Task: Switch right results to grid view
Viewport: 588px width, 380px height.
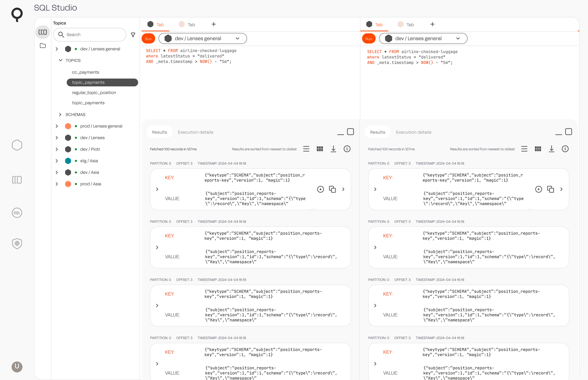Action: tap(538, 149)
